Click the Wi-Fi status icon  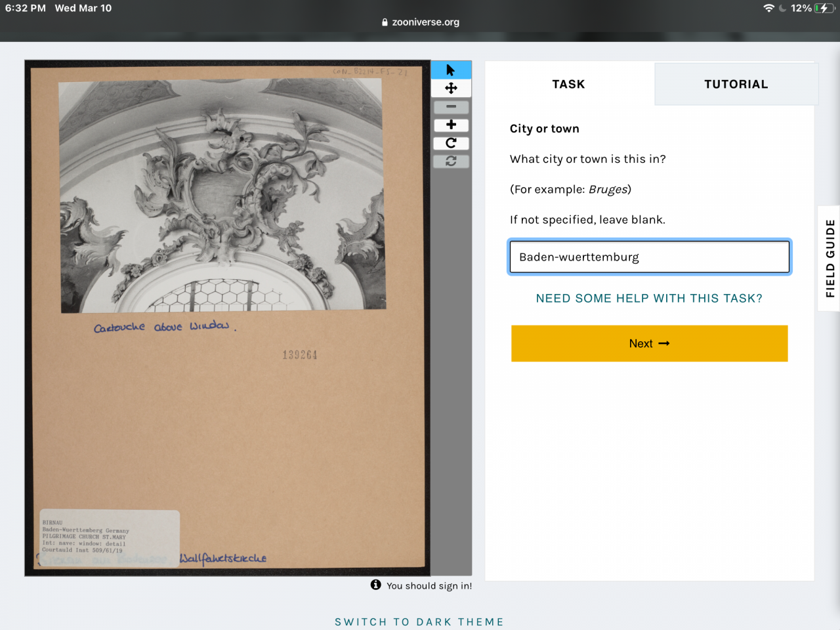(768, 8)
